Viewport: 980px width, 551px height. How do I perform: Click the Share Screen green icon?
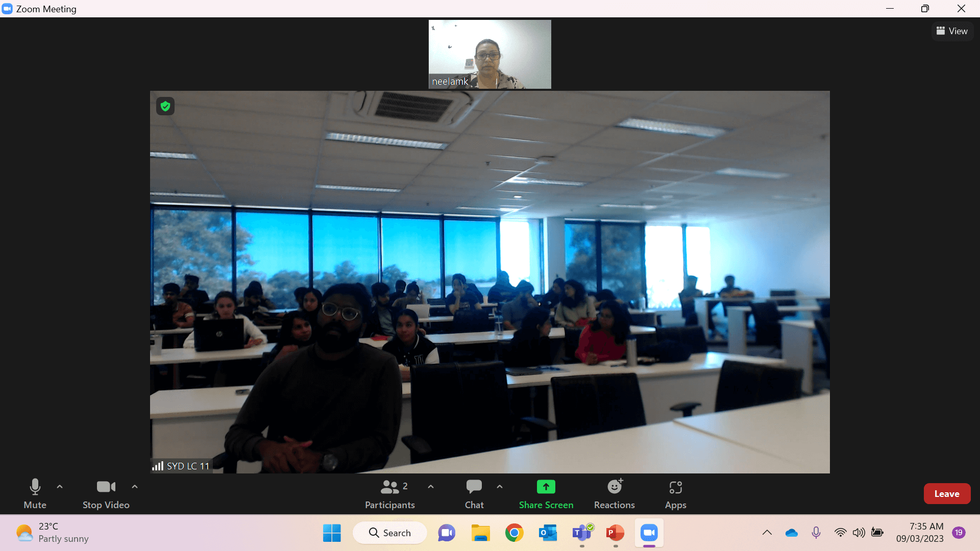[x=546, y=486]
